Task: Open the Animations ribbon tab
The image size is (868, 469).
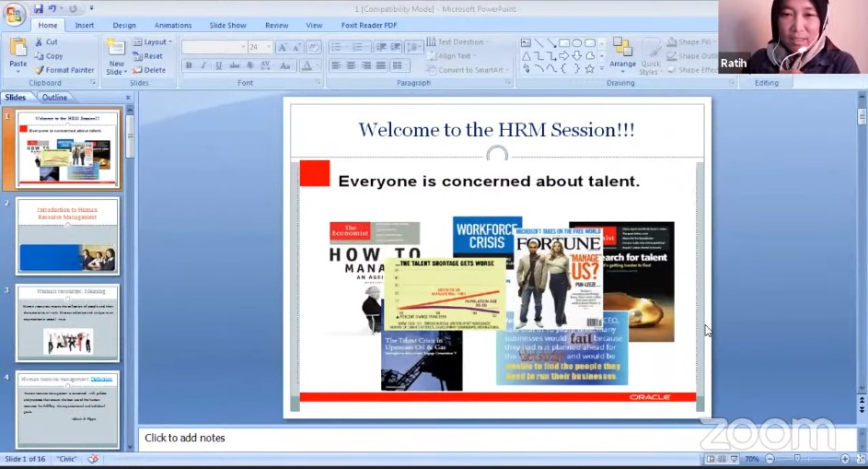Action: point(173,25)
